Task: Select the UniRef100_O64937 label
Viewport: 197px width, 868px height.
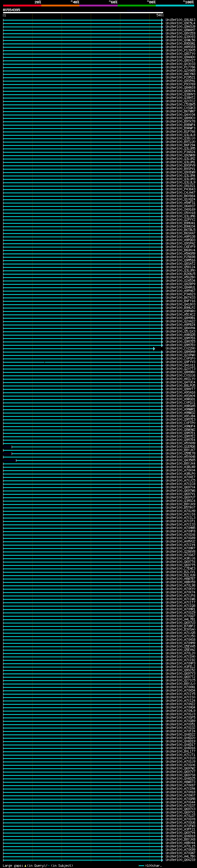Action: point(180,206)
